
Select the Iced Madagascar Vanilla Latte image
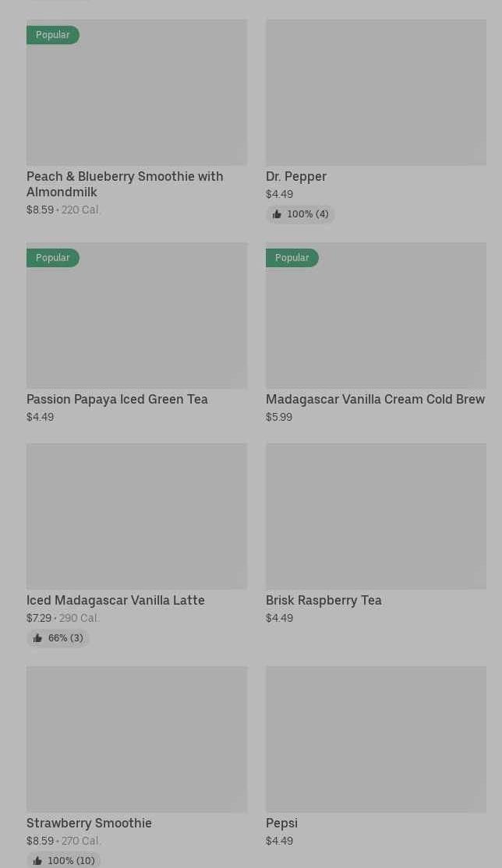click(x=136, y=516)
